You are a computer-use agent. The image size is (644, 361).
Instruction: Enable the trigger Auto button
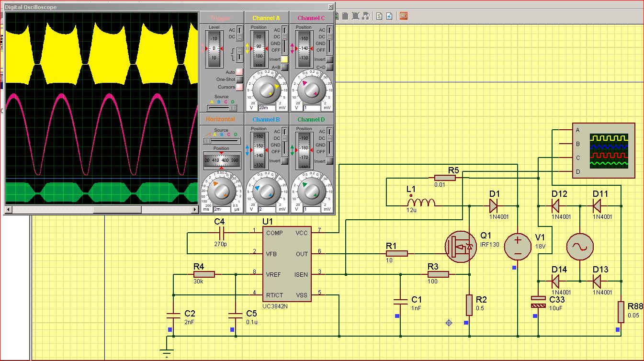tap(239, 72)
